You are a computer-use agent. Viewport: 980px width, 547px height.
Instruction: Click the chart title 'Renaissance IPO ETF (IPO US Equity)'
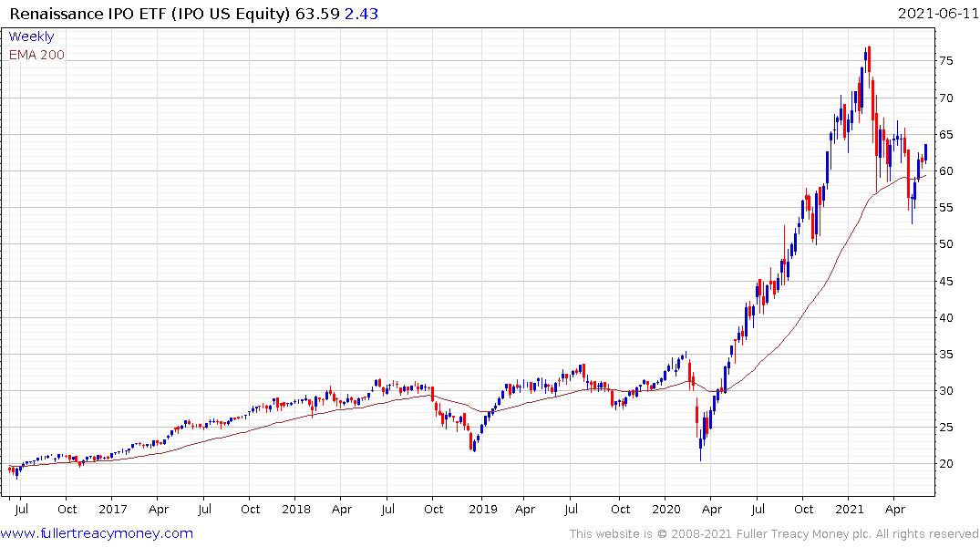pos(150,14)
